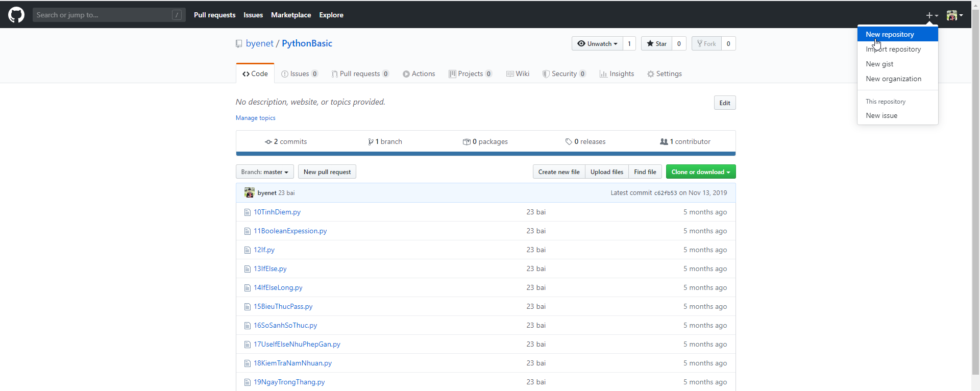
Task: Open the plus create-new dropdown
Action: tap(932, 15)
